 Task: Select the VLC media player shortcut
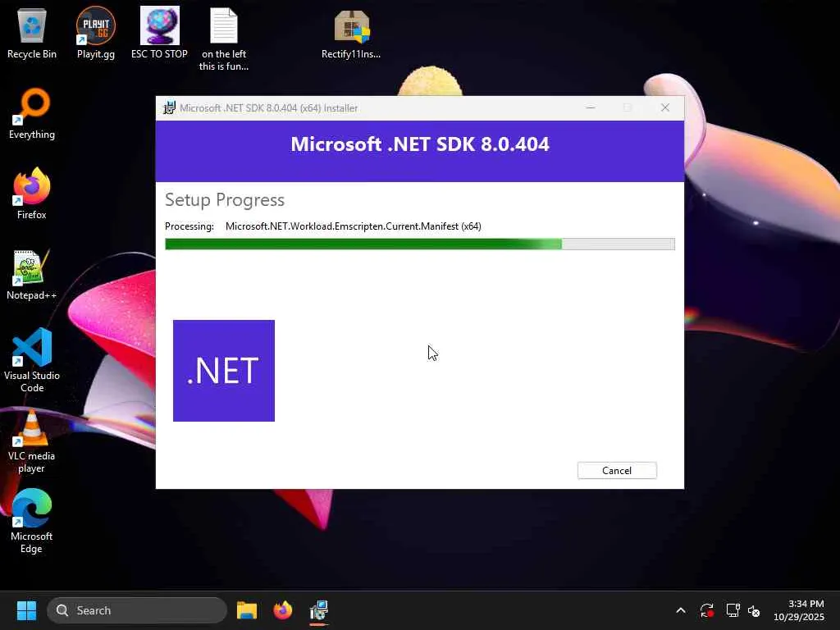pos(32,441)
